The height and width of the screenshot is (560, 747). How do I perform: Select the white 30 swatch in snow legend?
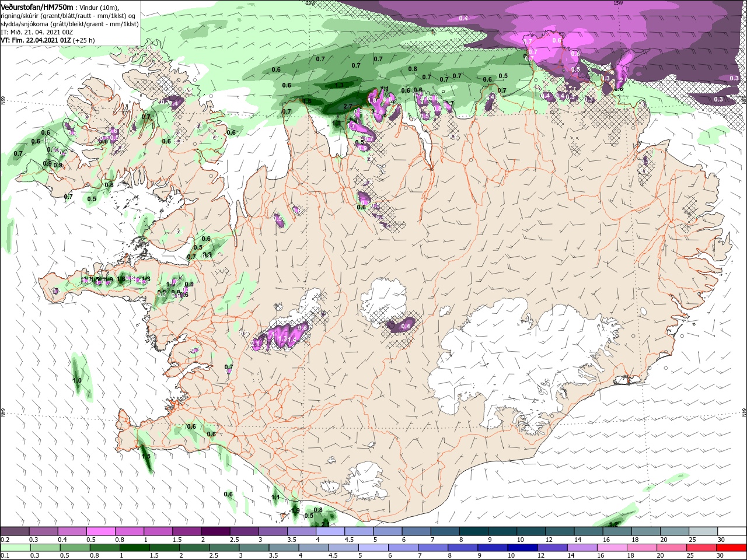pyautogui.click(x=732, y=531)
